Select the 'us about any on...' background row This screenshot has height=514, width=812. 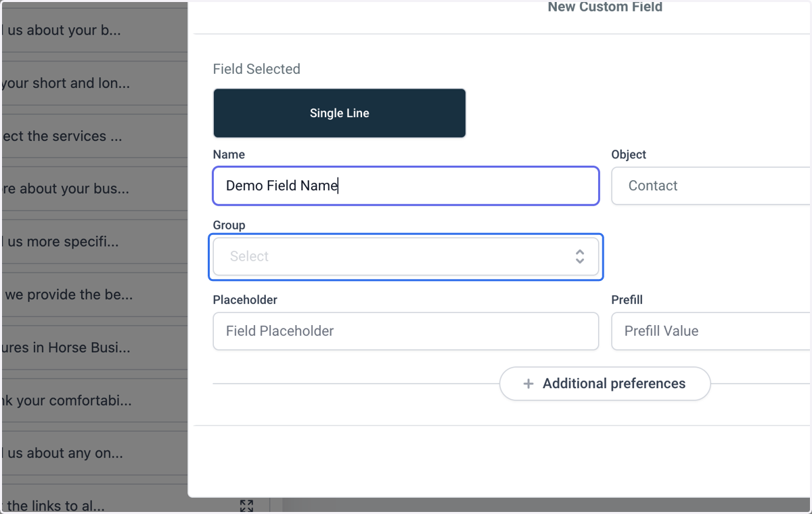coord(94,453)
